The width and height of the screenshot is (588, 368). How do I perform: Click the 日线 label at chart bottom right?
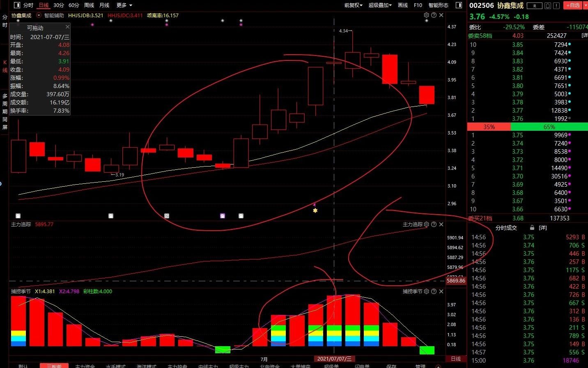pos(456,359)
